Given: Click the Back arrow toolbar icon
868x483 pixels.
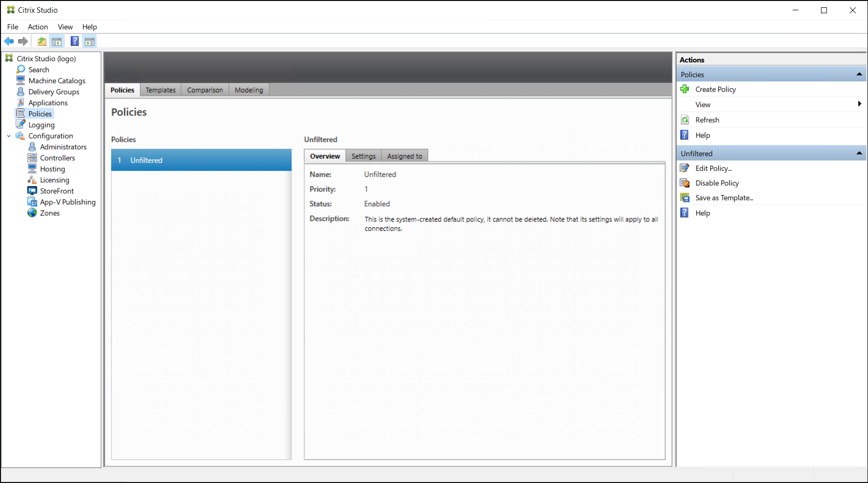Looking at the screenshot, I should click(9, 42).
